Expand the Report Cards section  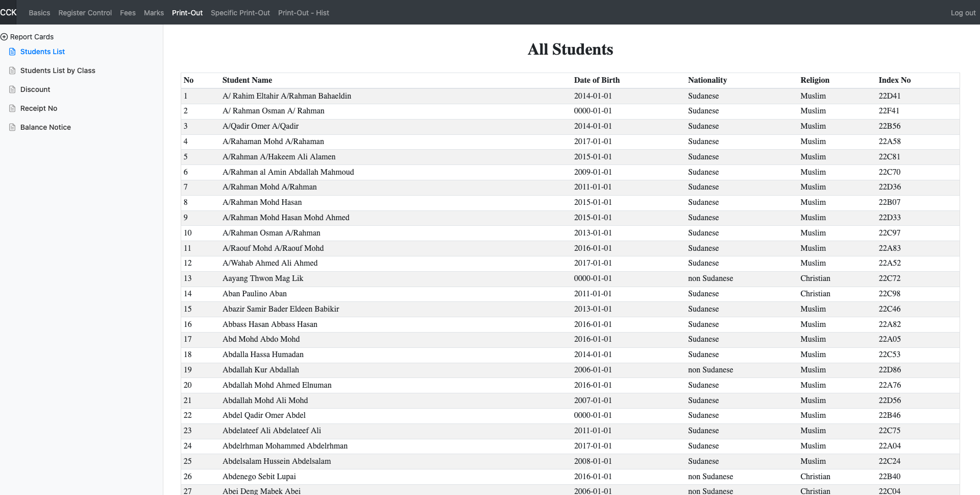[32, 37]
